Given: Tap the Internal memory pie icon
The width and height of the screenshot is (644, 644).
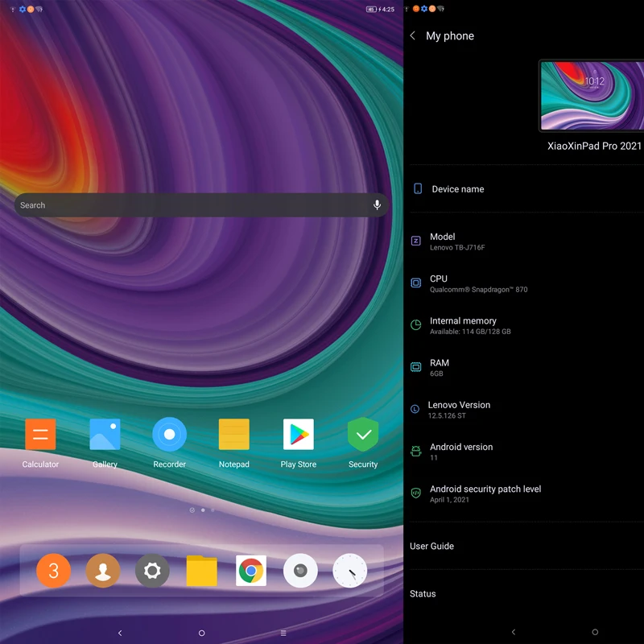Looking at the screenshot, I should [415, 325].
